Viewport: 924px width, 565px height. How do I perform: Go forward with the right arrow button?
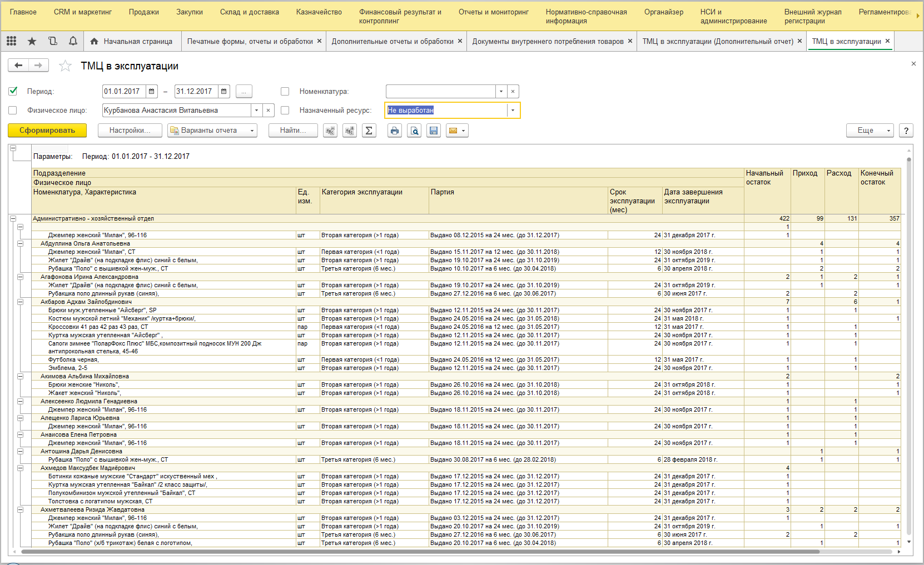[x=38, y=66]
